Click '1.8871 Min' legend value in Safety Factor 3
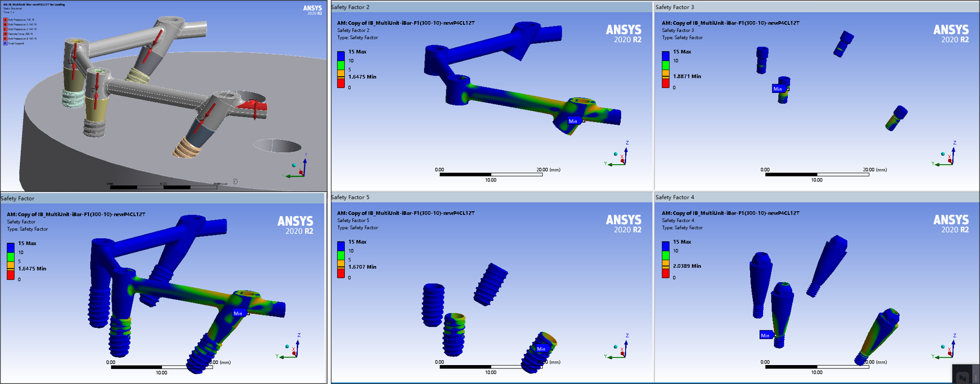The height and width of the screenshot is (384, 980). pos(687,77)
